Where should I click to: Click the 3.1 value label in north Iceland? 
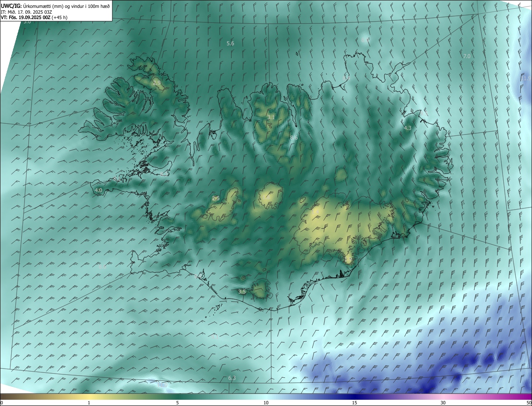pos(271,117)
